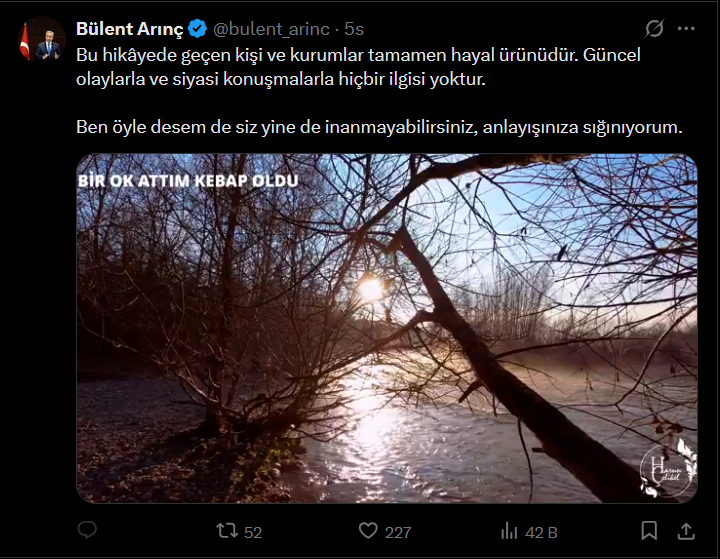Click the like count of 227
The height and width of the screenshot is (559, 720).
[398, 532]
